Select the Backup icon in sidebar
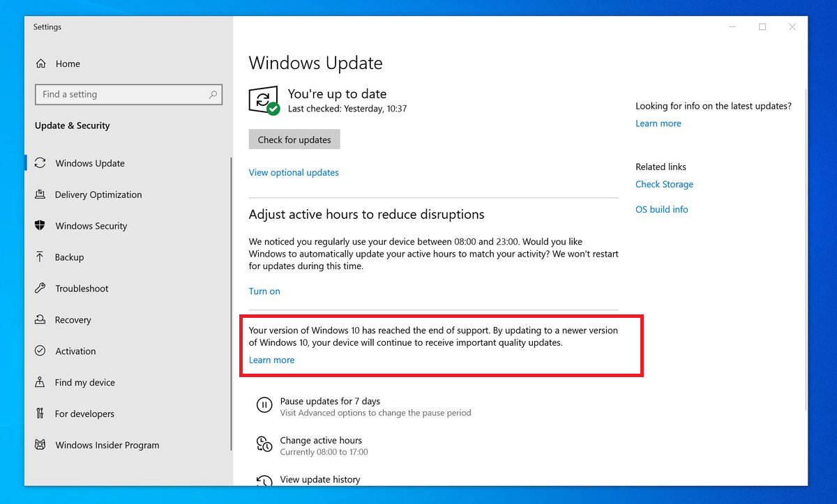The width and height of the screenshot is (837, 504). click(41, 257)
